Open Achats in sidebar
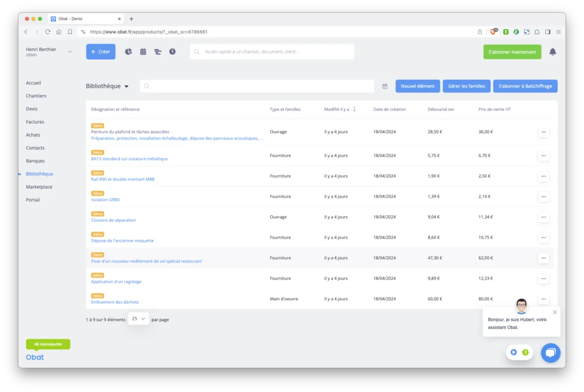The image size is (584, 392). click(33, 135)
